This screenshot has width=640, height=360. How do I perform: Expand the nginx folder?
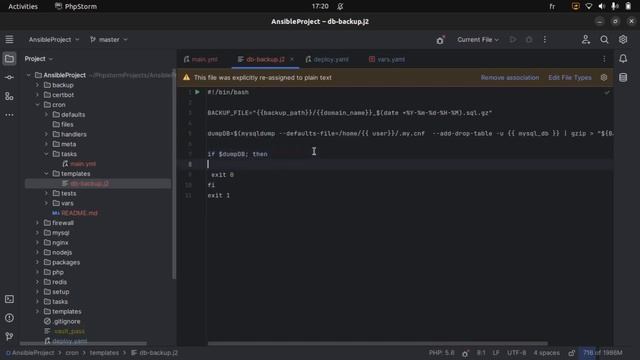(x=38, y=242)
